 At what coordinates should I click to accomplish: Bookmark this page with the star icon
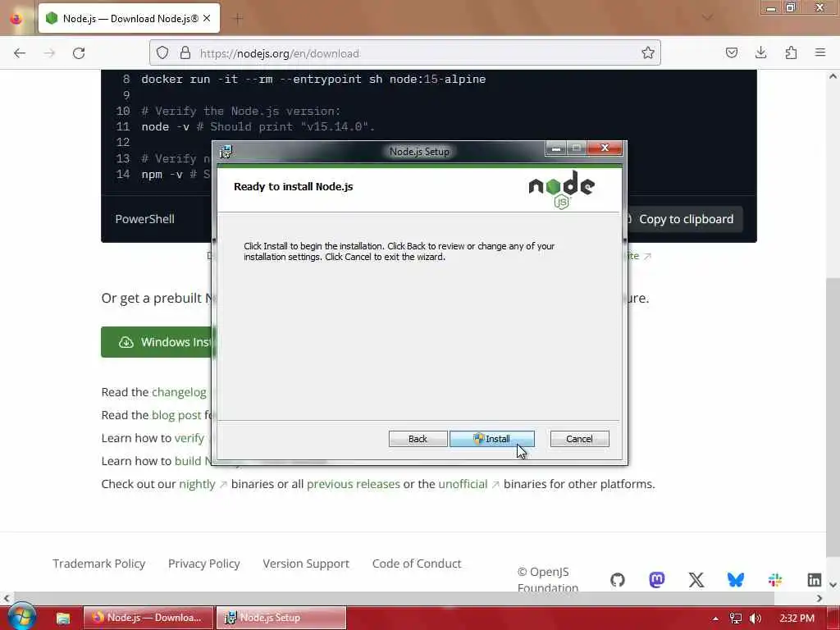pyautogui.click(x=648, y=53)
